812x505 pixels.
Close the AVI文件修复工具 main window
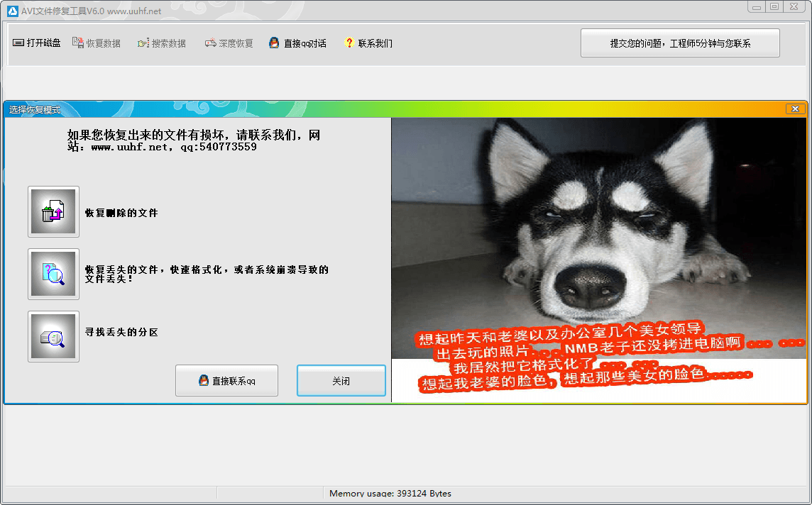click(792, 7)
